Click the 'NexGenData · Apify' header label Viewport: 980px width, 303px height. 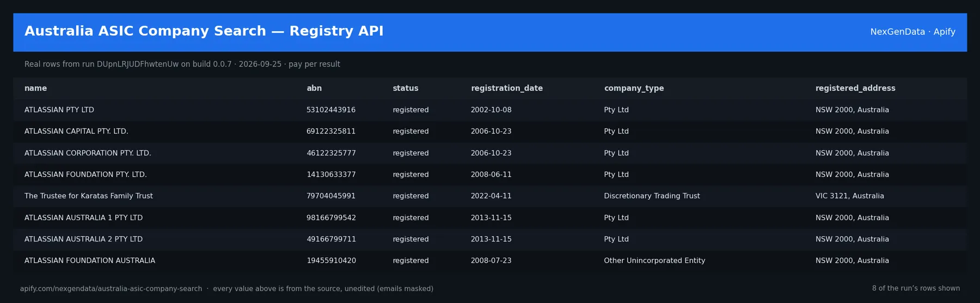[912, 32]
